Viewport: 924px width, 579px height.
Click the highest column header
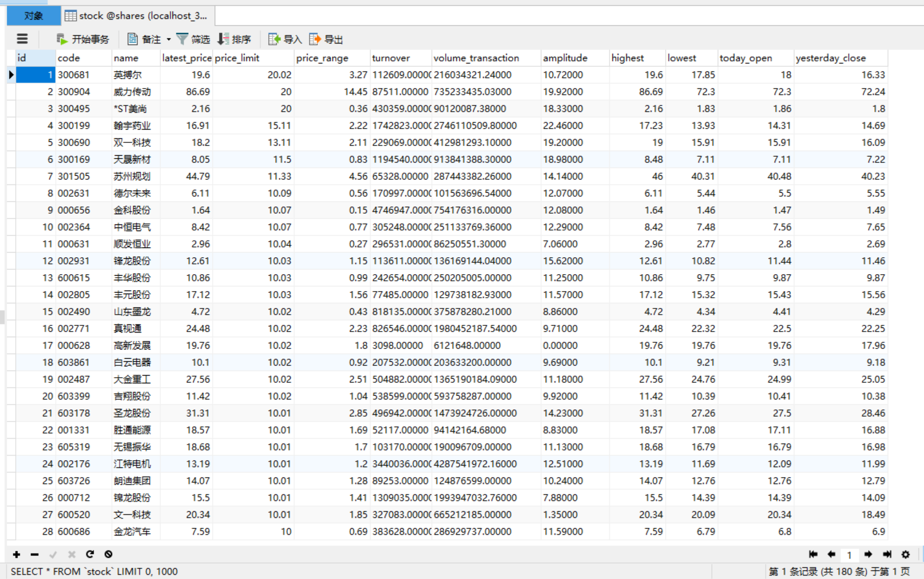click(637, 58)
